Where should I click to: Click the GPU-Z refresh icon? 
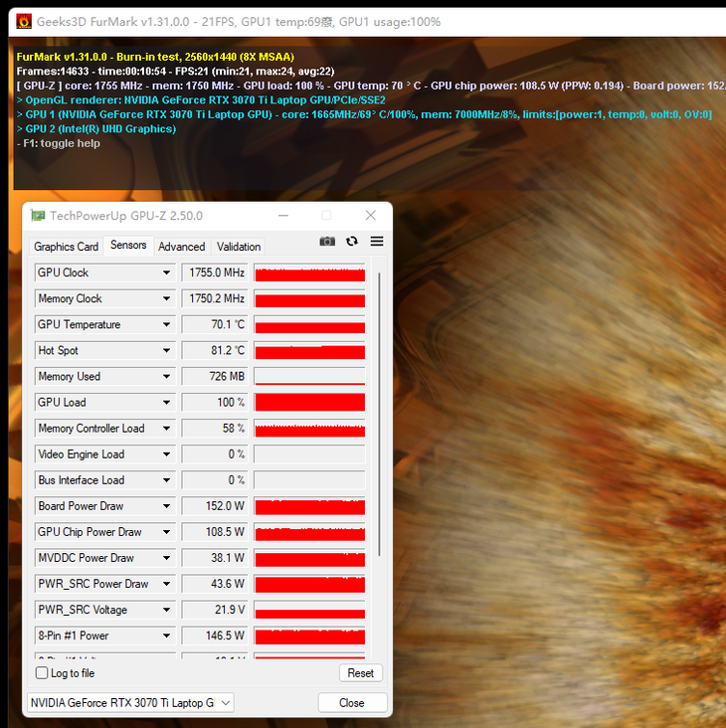coord(352,242)
